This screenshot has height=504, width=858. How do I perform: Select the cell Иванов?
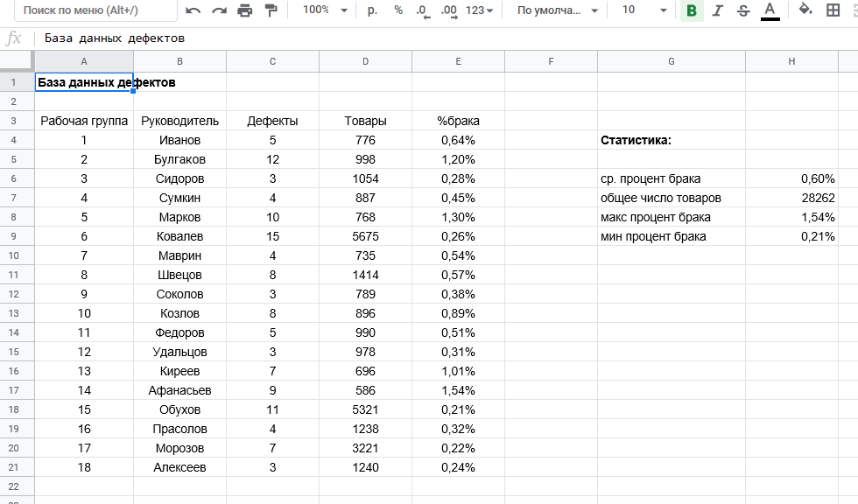pos(179,140)
